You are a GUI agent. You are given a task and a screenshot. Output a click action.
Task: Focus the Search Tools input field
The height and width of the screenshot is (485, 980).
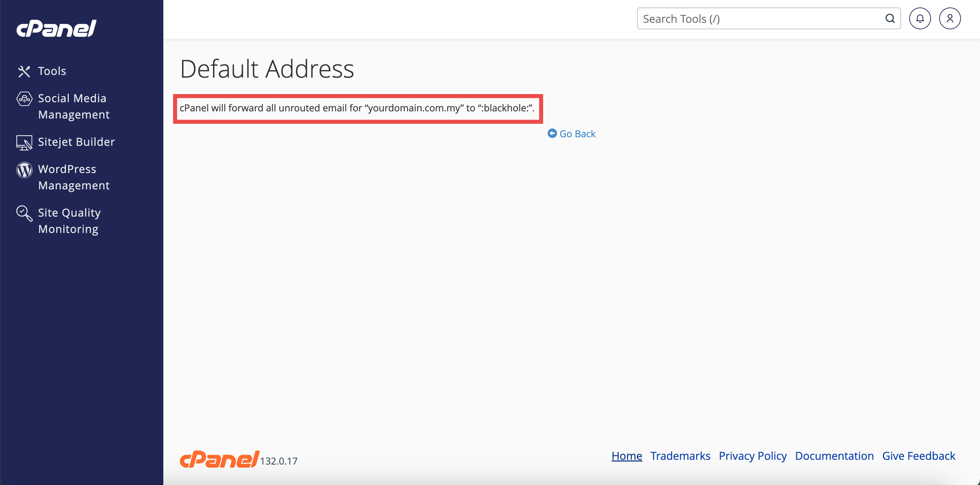coord(761,19)
